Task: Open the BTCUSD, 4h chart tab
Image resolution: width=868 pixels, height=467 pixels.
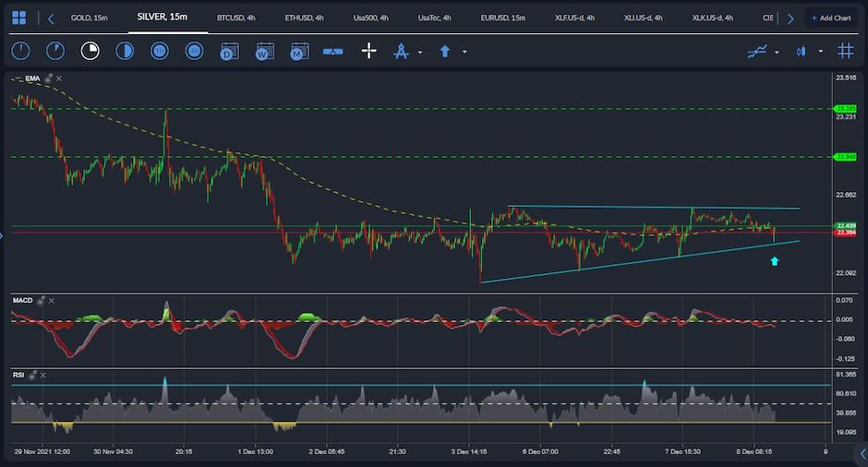Action: 235,18
